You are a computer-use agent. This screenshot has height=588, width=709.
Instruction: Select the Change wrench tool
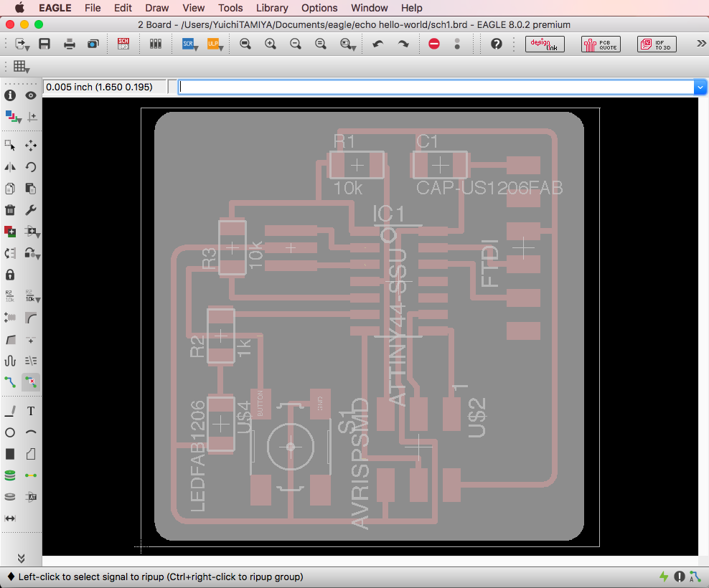tap(31, 210)
